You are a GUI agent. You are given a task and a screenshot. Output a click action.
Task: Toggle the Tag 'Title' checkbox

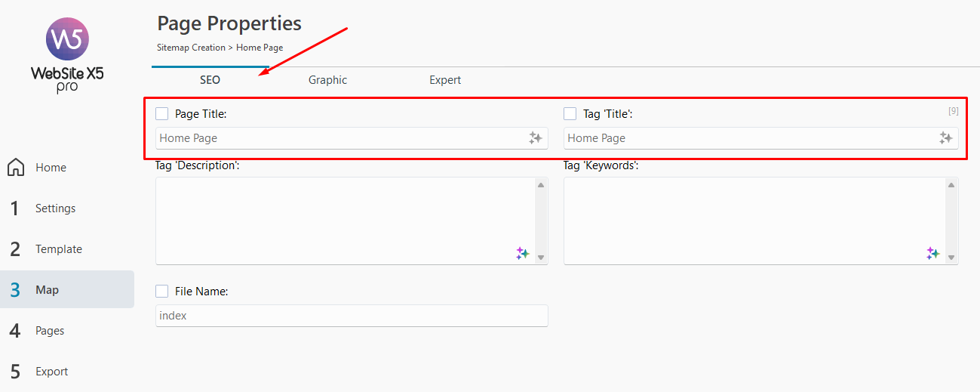tap(570, 114)
